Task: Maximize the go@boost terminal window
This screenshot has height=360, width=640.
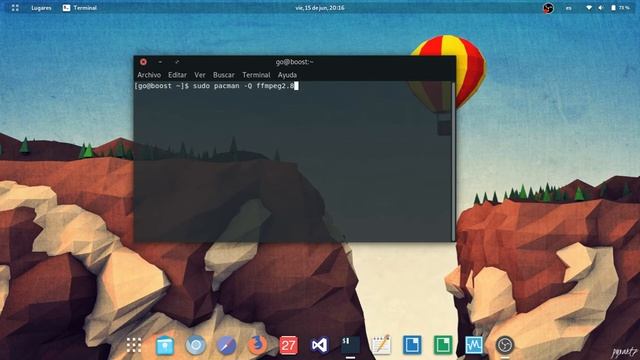Action: click(177, 62)
